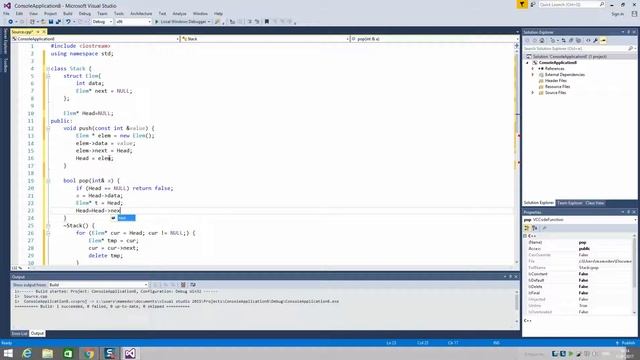Click the Collapse All icon in Solution Explorer

pyautogui.click(x=571, y=40)
